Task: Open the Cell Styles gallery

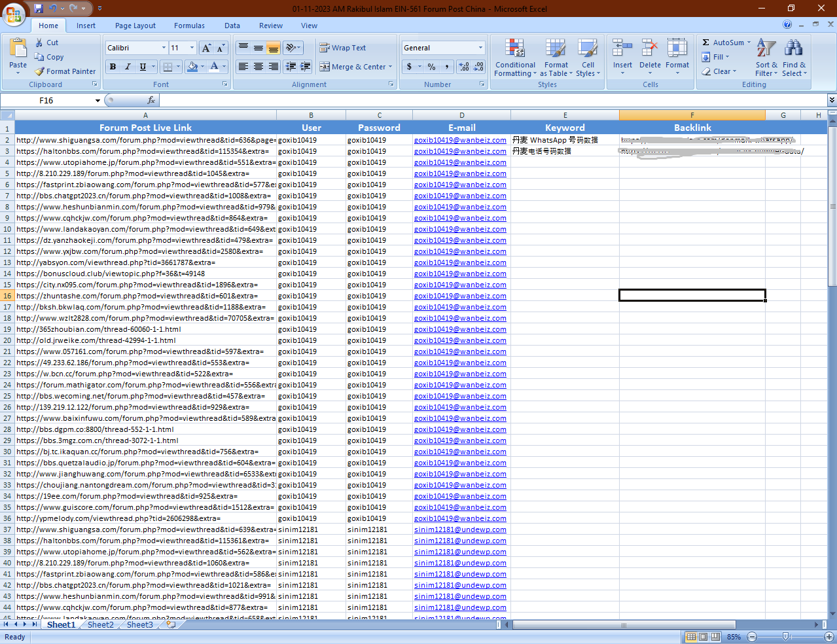Action: click(x=588, y=58)
